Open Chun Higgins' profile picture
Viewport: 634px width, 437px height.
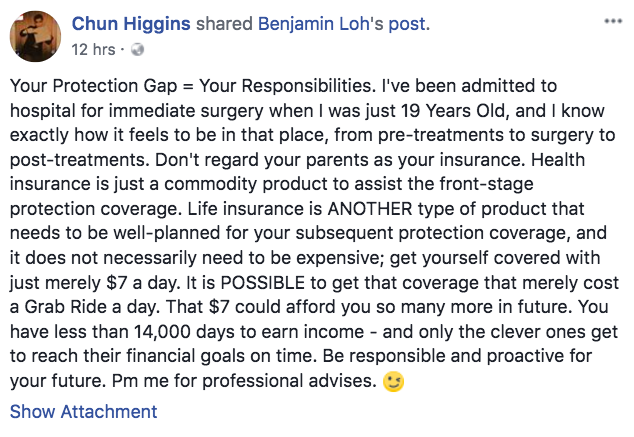tap(36, 36)
